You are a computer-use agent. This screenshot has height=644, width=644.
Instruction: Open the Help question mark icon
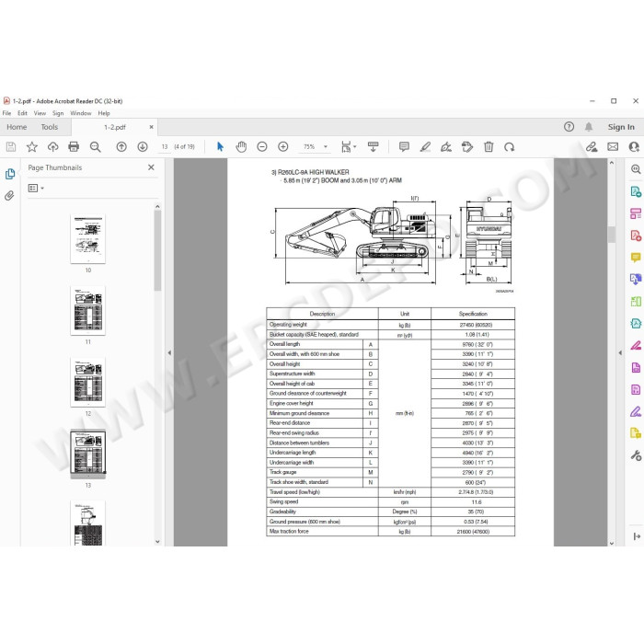tap(569, 127)
